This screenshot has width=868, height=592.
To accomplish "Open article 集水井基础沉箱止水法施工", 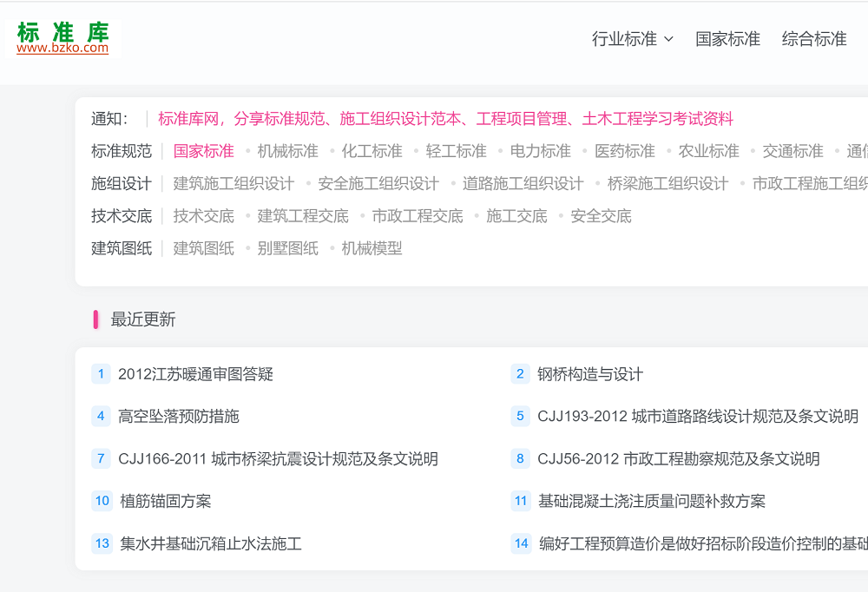I will 211,544.
